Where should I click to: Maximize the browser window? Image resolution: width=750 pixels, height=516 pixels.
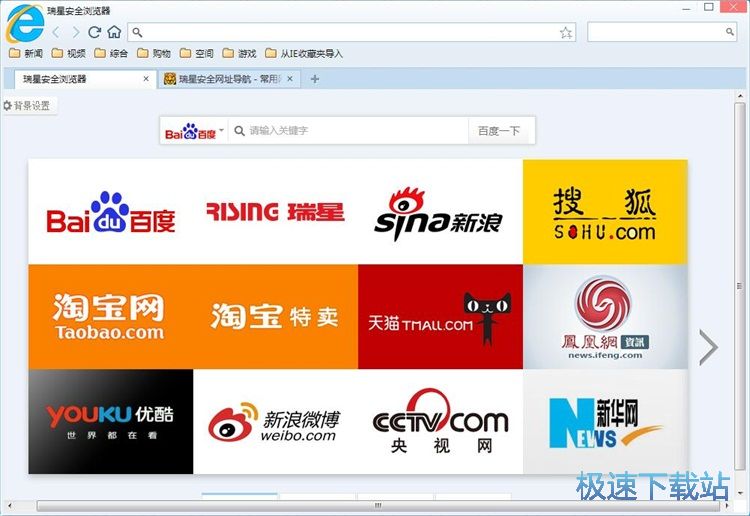(709, 7)
